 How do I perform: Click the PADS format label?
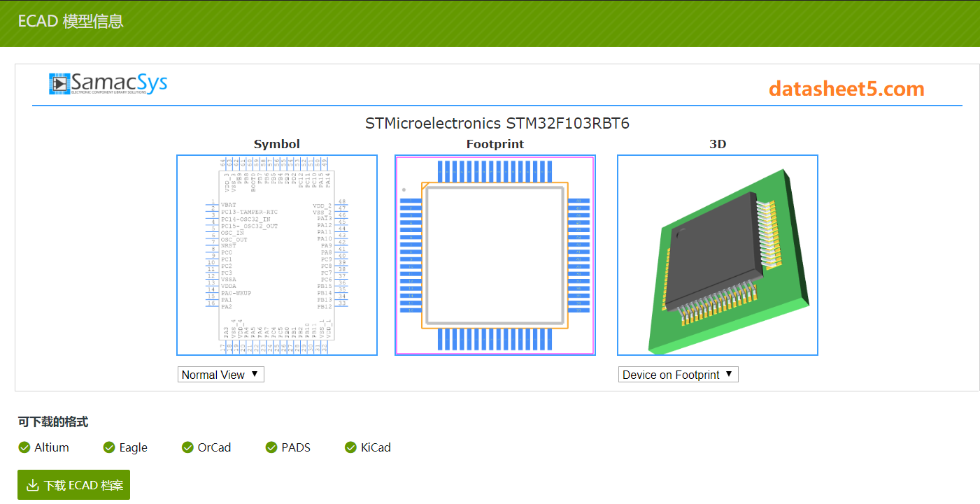point(296,447)
